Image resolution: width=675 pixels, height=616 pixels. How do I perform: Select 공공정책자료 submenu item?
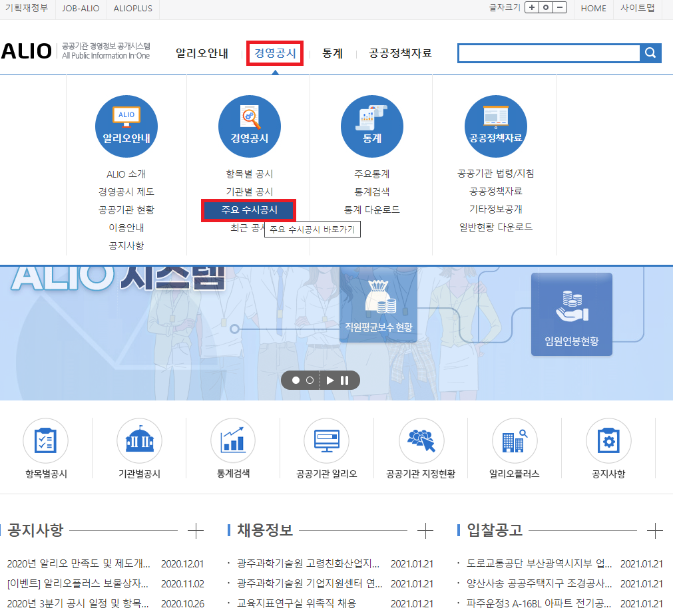[495, 191]
